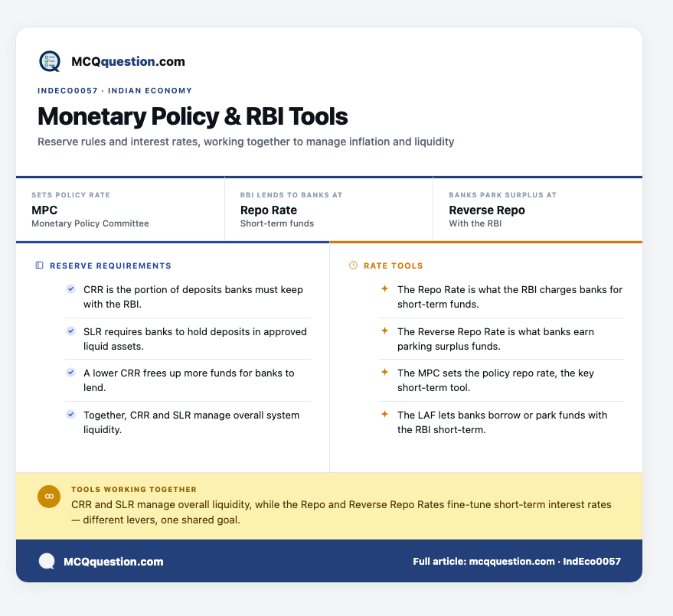The width and height of the screenshot is (673, 616).
Task: Open the MCQquestion.com header brand link
Action: coord(128,61)
